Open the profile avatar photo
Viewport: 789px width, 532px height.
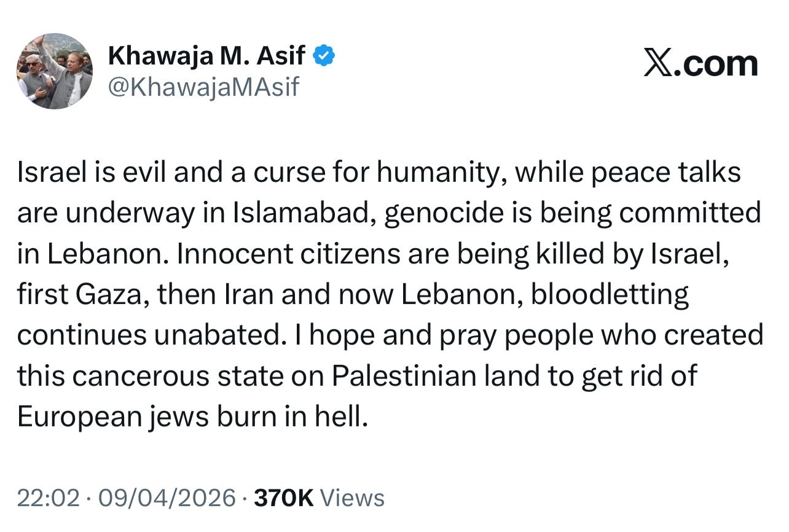(x=55, y=71)
